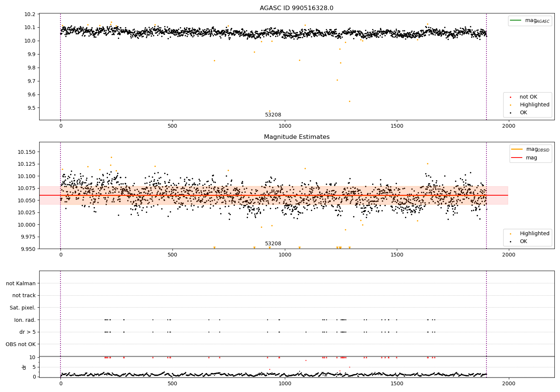Select the mag OBSID legend entry
The image size is (560, 392).
click(530, 149)
